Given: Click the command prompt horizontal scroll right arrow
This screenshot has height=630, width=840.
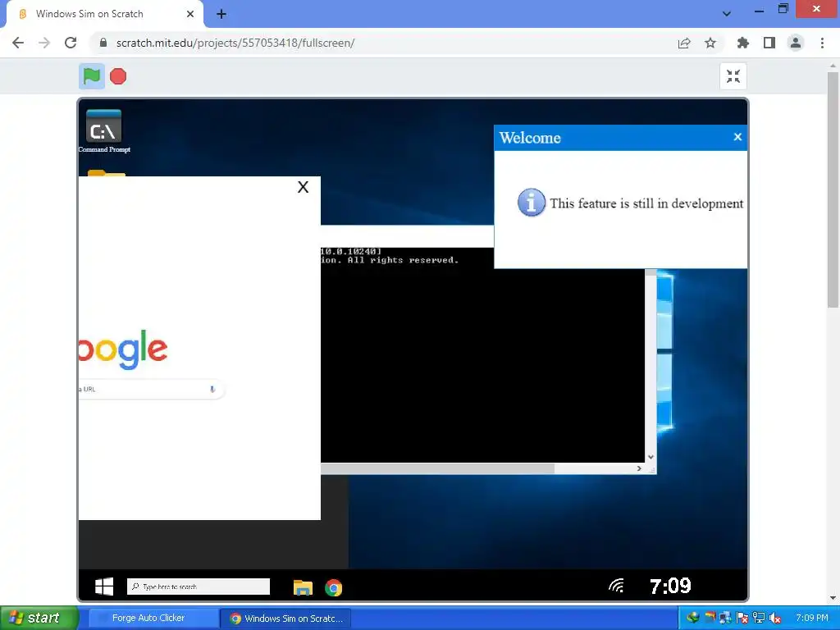Looking at the screenshot, I should pyautogui.click(x=639, y=468).
